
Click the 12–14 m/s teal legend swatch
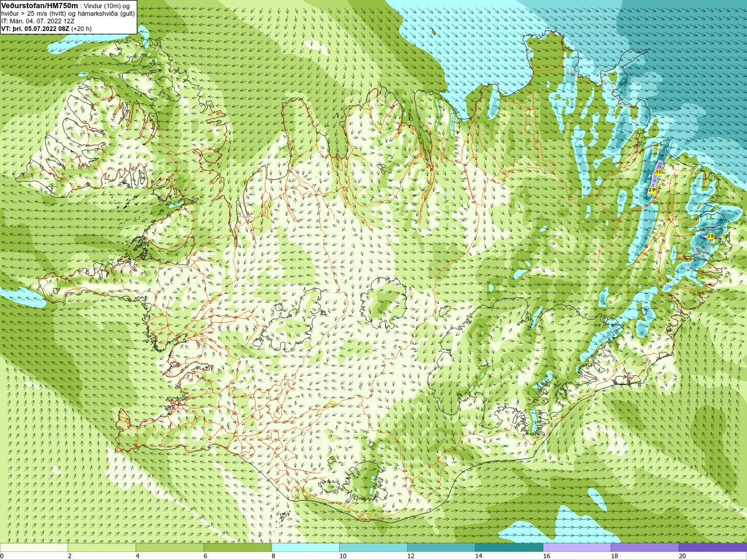point(441,548)
